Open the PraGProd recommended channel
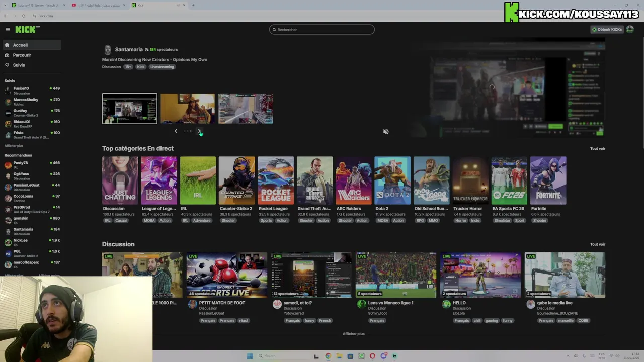Image resolution: width=644 pixels, height=362 pixels. click(32, 209)
